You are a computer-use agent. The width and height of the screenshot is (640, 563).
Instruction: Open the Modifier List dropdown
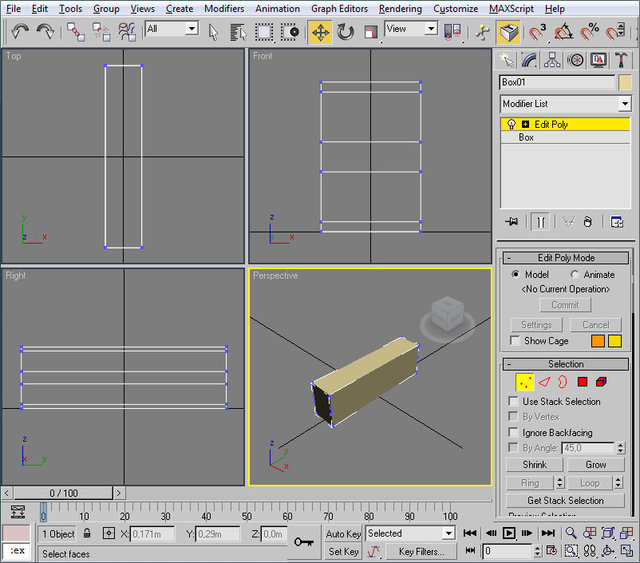pyautogui.click(x=624, y=104)
